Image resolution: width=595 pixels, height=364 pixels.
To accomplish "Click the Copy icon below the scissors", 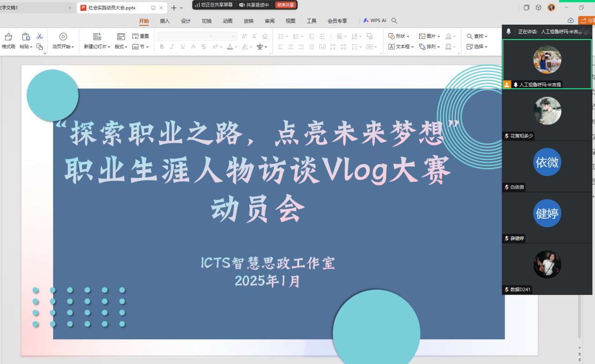I will [x=39, y=46].
